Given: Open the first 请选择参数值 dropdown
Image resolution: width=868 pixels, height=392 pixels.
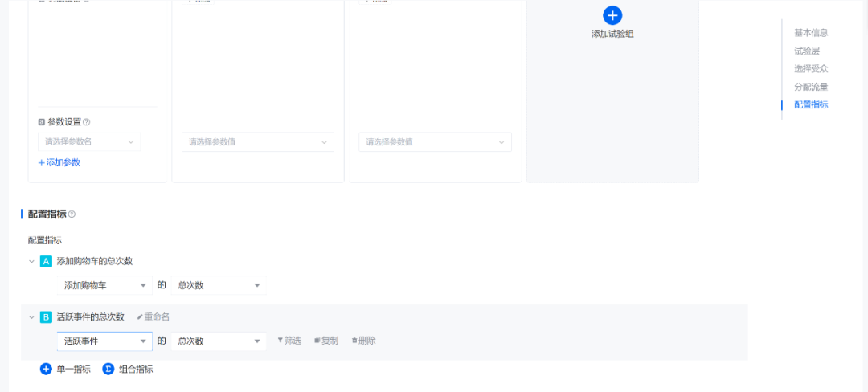Looking at the screenshot, I should (258, 142).
